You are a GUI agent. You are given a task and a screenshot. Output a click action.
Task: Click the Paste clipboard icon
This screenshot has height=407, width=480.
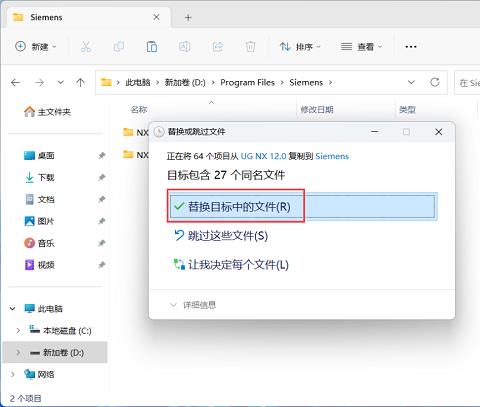coord(152,47)
